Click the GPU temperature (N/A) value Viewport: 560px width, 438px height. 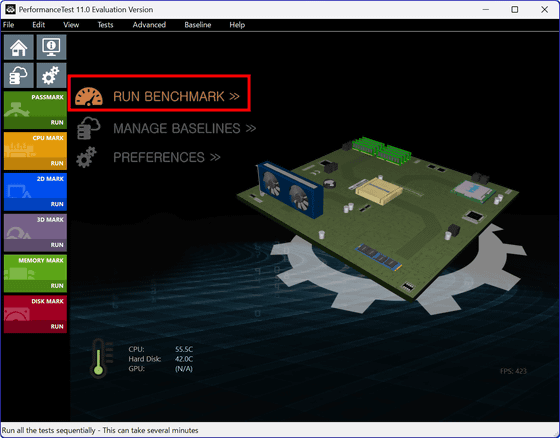click(184, 368)
